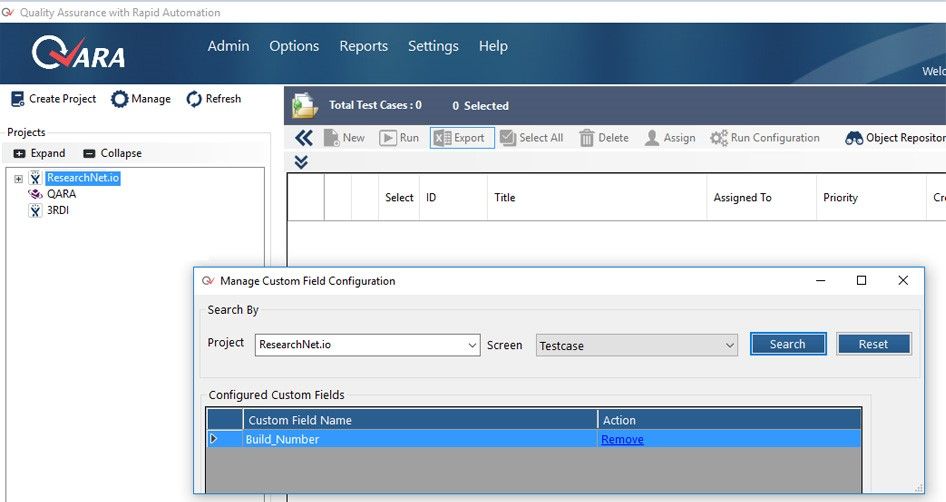Collapse all projects with Collapse button
The image size is (946, 502).
tap(112, 153)
